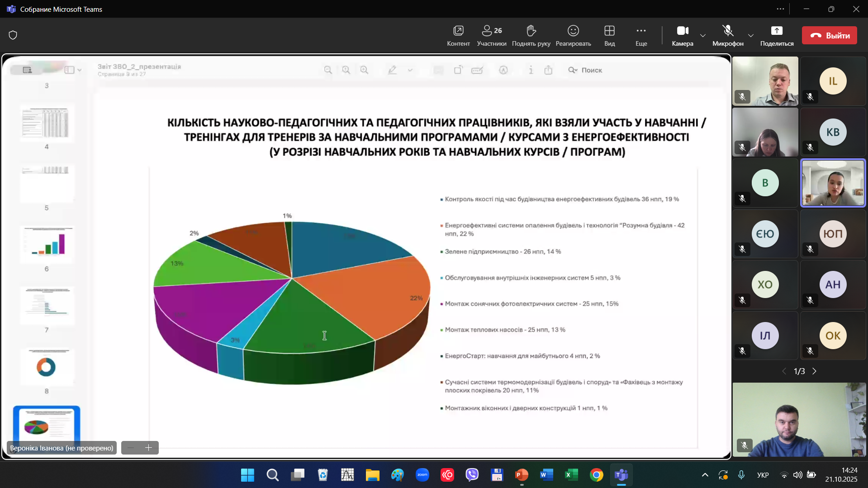Click the Share (Поделиться) screen icon
Image resolution: width=868 pixels, height=488 pixels.
777,35
